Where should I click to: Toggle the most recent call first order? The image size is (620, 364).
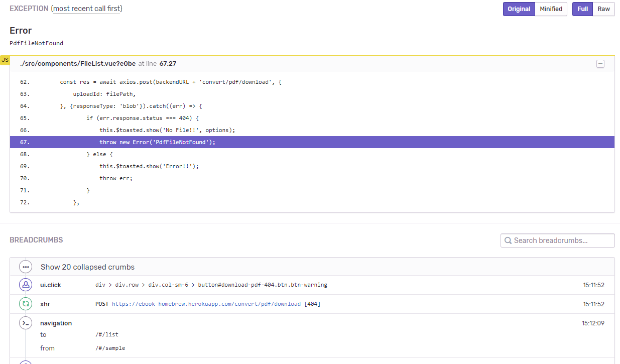click(86, 9)
